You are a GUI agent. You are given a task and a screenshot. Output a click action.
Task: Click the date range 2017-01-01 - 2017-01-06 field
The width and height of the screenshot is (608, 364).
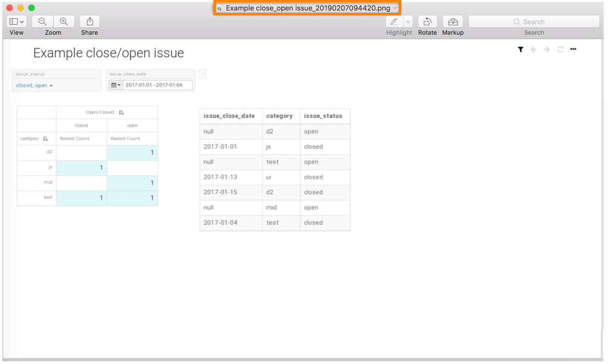(157, 85)
